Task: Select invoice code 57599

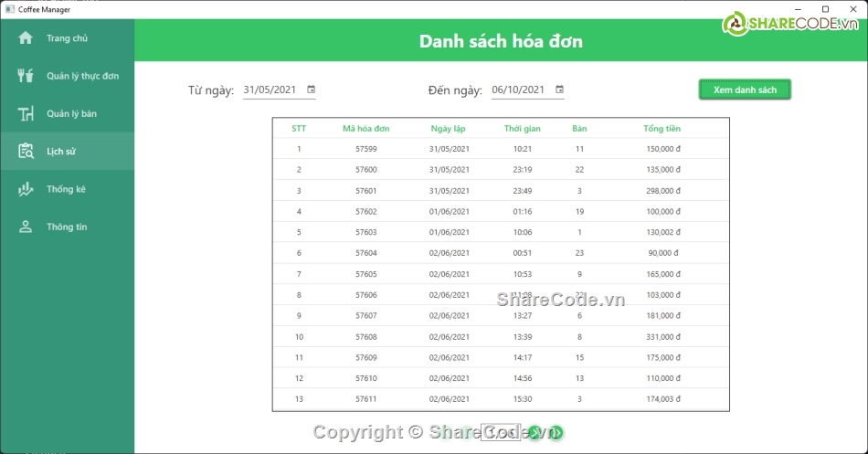Action: (x=365, y=149)
